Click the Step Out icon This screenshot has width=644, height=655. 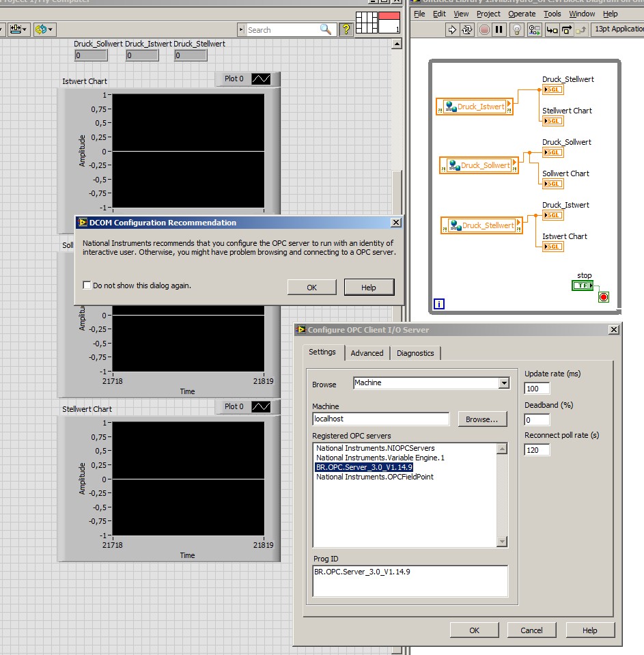[581, 29]
